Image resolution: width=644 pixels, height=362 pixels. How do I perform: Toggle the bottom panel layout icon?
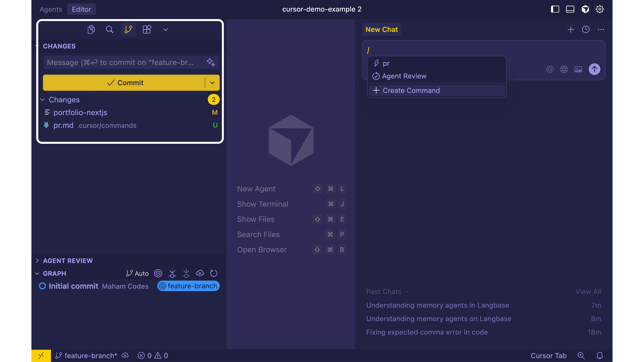point(570,9)
